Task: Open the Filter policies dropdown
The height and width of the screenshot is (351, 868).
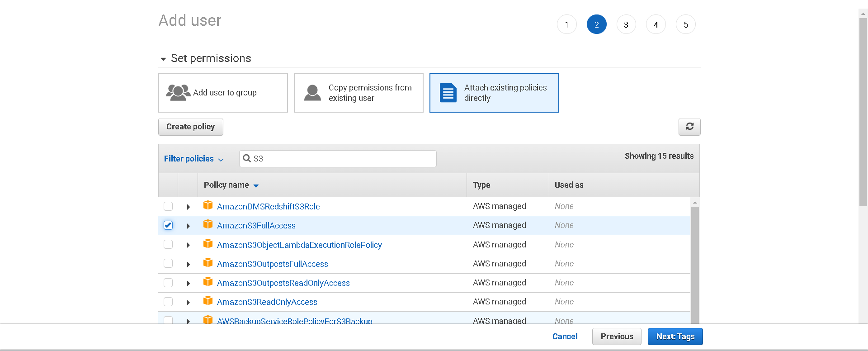Action: [193, 159]
